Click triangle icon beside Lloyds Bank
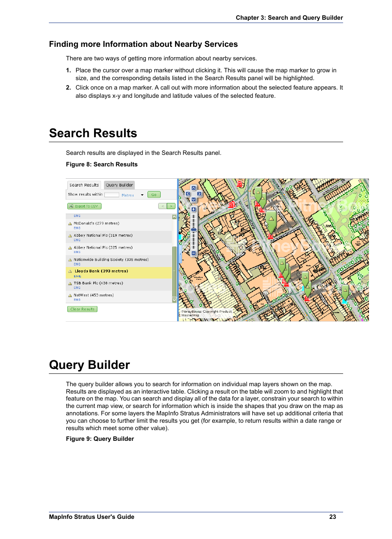The height and width of the screenshot is (539, 392). [70, 272]
